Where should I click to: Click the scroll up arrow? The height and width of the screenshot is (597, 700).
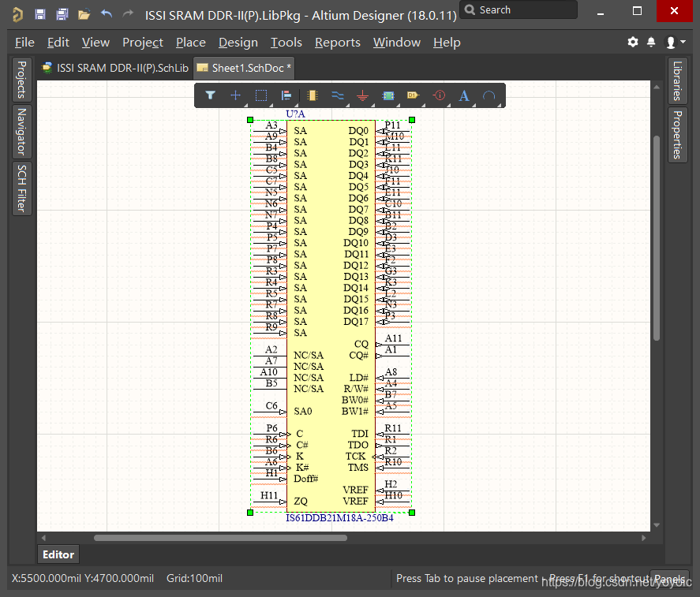[x=657, y=87]
